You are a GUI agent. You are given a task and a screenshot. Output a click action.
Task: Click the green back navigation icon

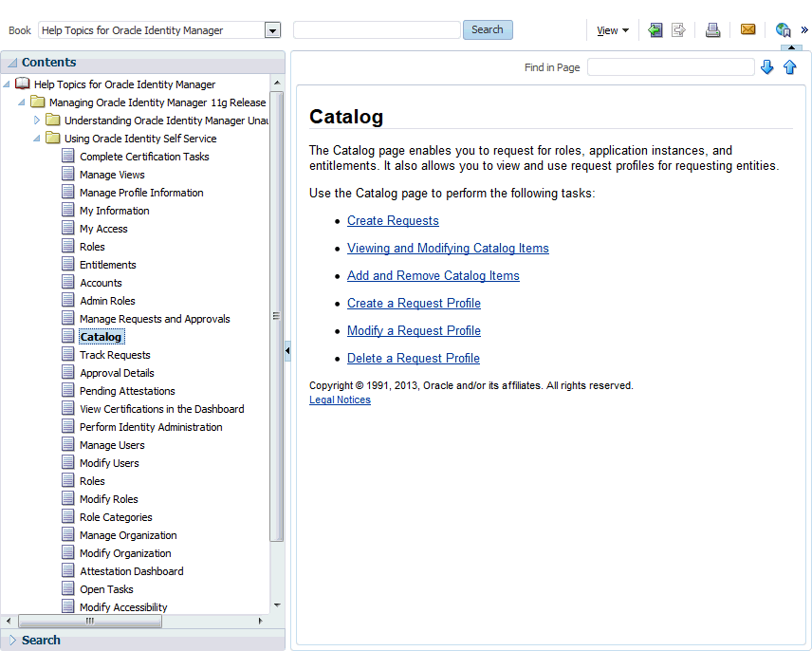(x=655, y=30)
